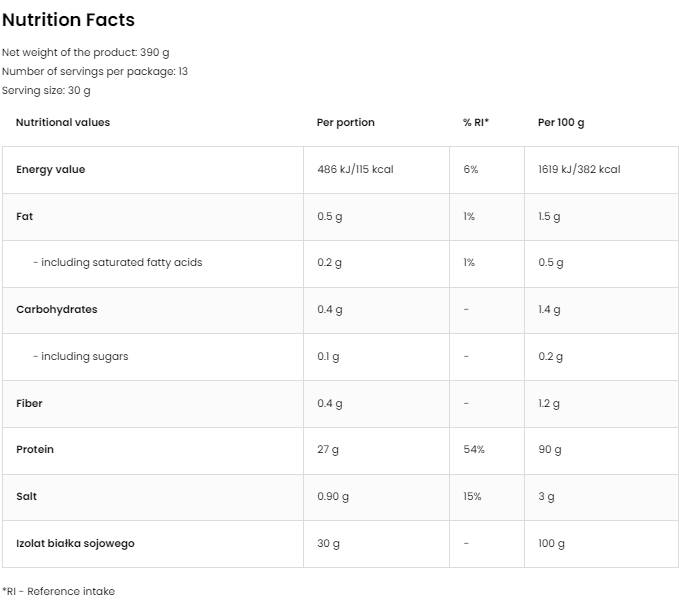Click the 54% protein reference intake

pyautogui.click(x=474, y=449)
